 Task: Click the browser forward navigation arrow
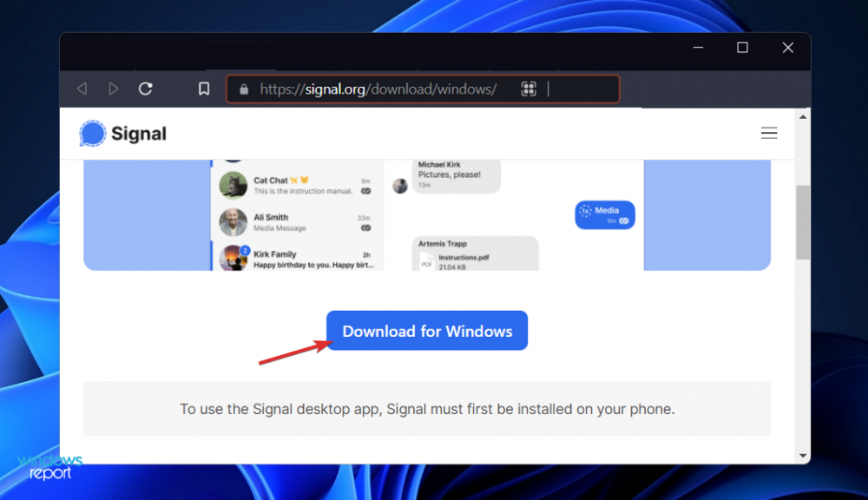114,88
